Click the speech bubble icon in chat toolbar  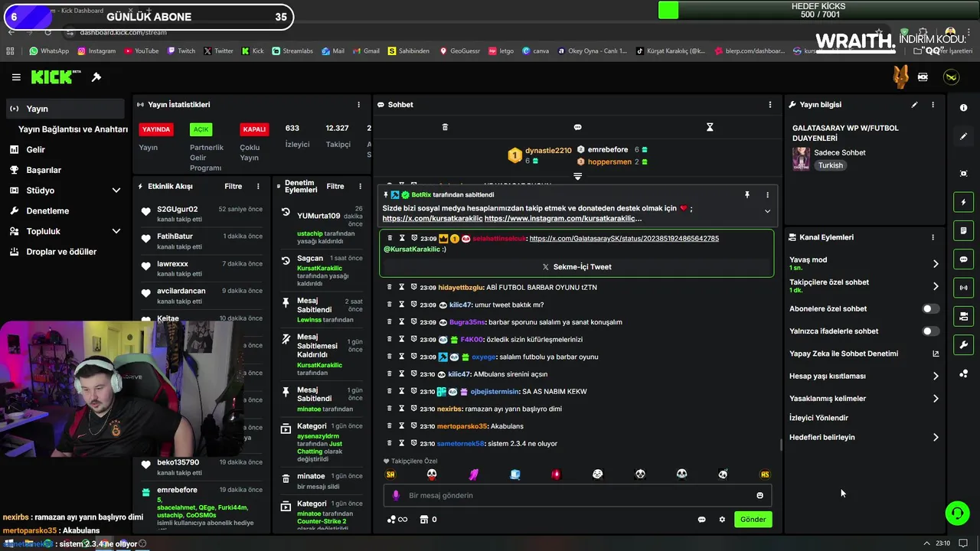click(577, 127)
